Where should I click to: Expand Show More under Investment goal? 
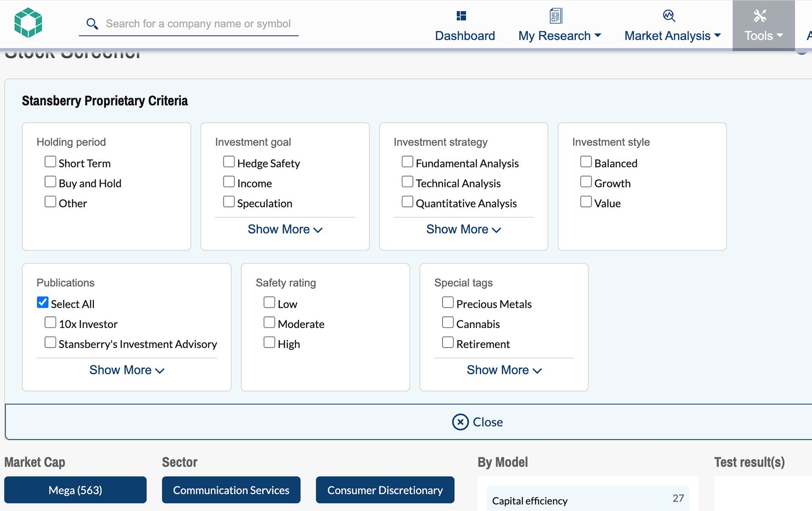[285, 229]
